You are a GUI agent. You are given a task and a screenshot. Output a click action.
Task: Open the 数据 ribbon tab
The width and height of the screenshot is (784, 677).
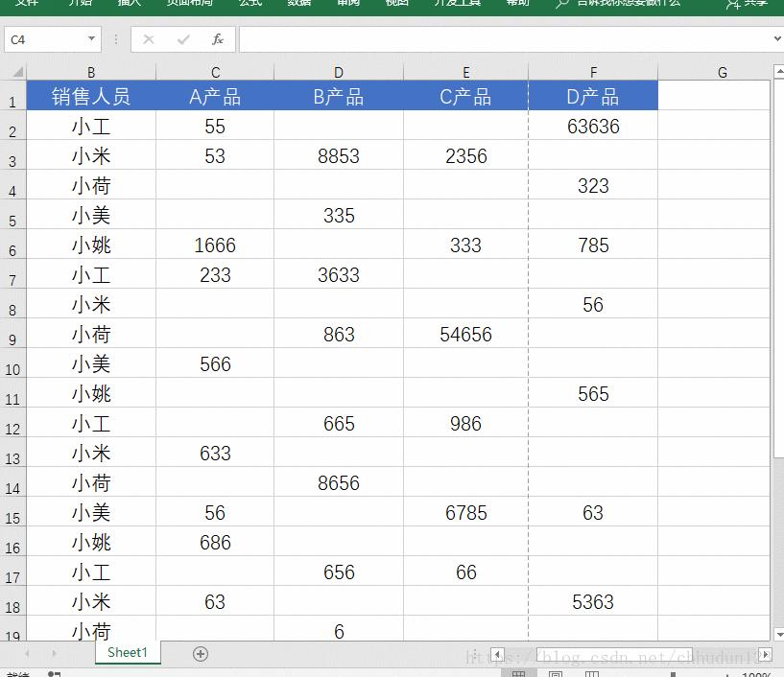[x=297, y=3]
